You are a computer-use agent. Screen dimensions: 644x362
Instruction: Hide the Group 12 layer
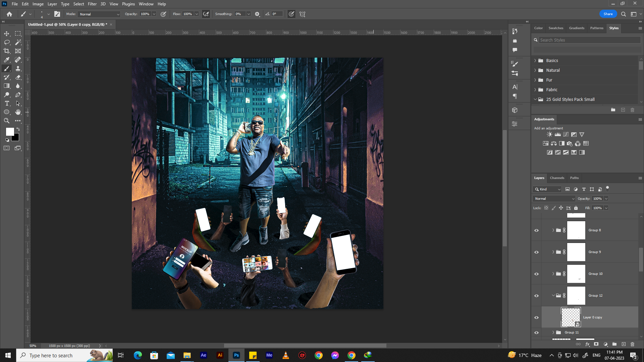(x=536, y=296)
